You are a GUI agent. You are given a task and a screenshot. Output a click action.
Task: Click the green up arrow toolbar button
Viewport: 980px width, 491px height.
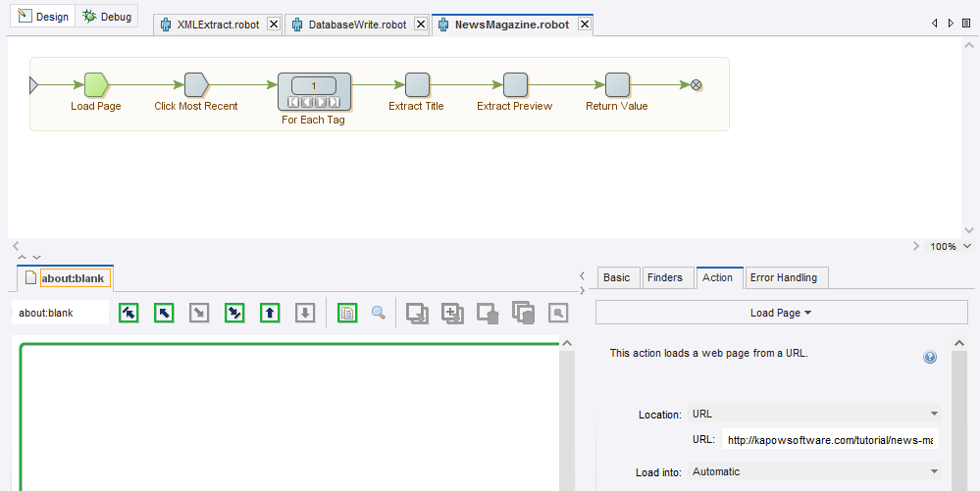270,314
